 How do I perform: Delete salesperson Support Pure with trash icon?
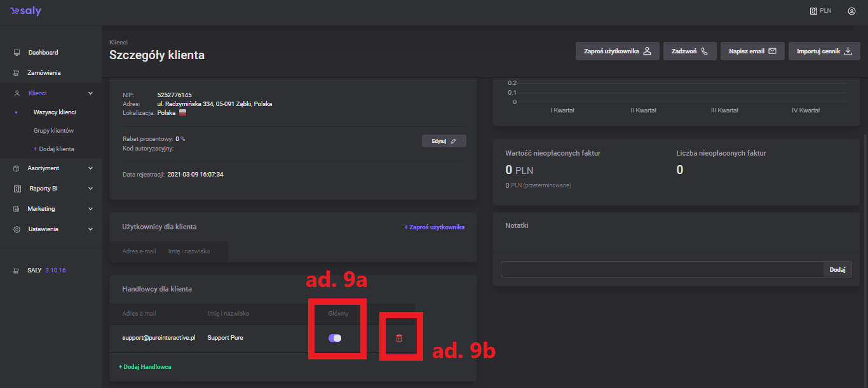pyautogui.click(x=399, y=338)
